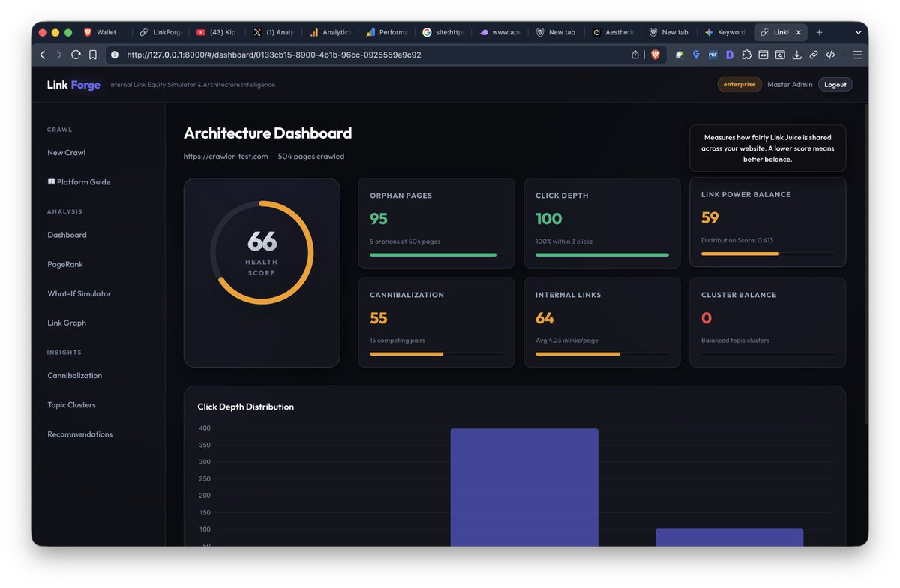Click 'Distribution Score: 0.413' text
This screenshot has height=588, width=900.
coord(737,240)
